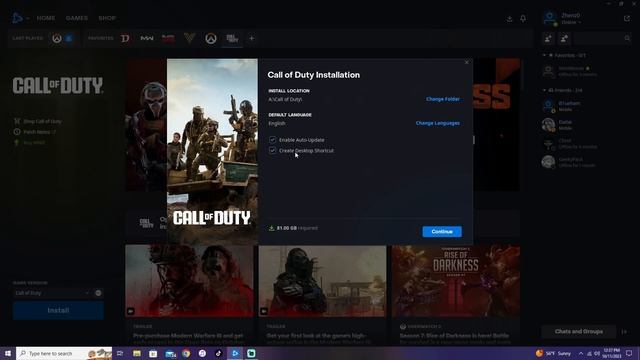Image resolution: width=640 pixels, height=360 pixels.
Task: Close the Call of Duty Installation dialog
Action: [x=467, y=62]
